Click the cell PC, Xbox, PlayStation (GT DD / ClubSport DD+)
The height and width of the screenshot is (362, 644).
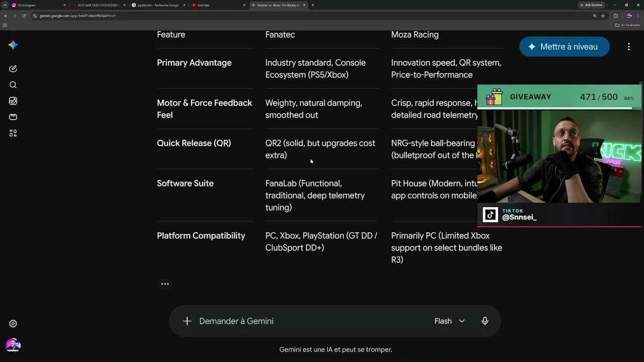click(321, 242)
